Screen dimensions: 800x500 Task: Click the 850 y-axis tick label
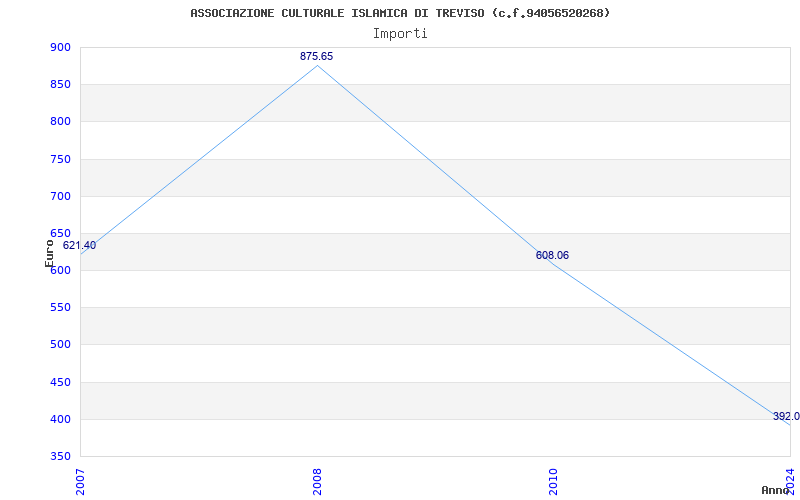point(60,85)
